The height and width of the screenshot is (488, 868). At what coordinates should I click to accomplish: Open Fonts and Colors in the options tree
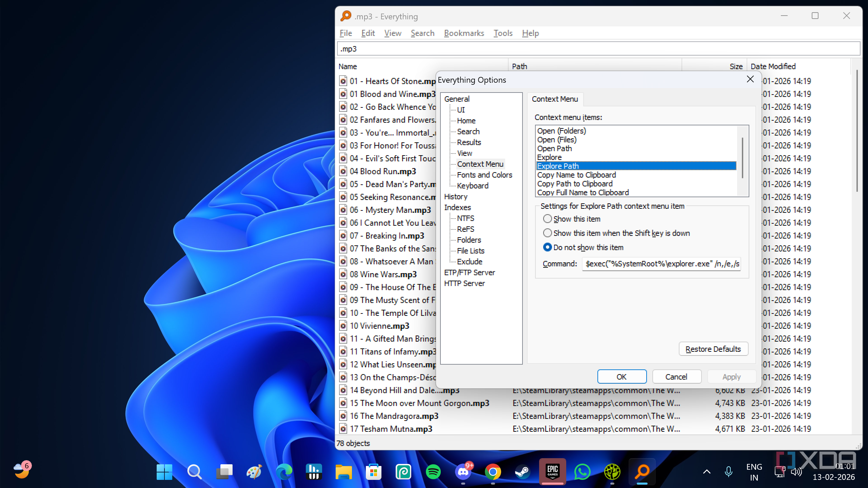click(x=484, y=175)
